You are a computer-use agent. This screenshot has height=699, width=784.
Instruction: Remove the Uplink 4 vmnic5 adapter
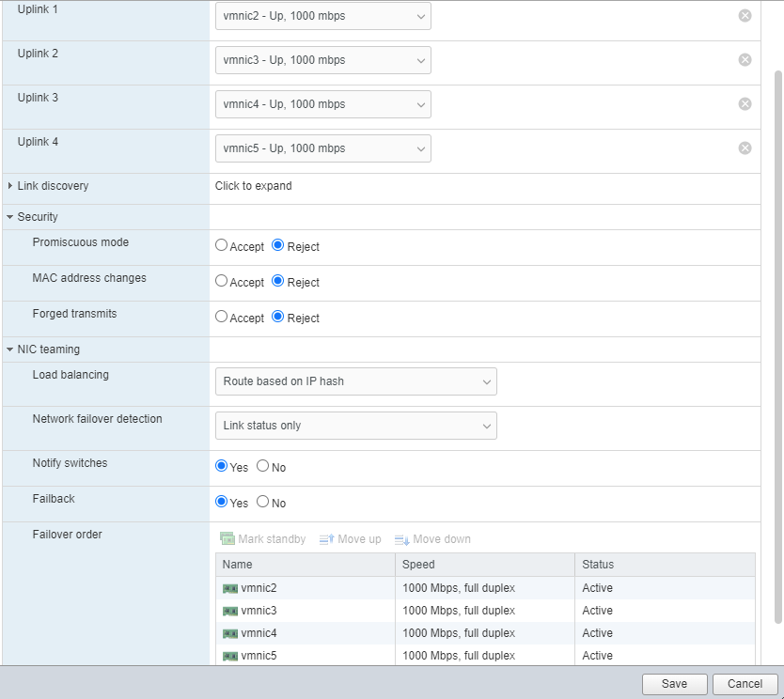pyautogui.click(x=745, y=148)
